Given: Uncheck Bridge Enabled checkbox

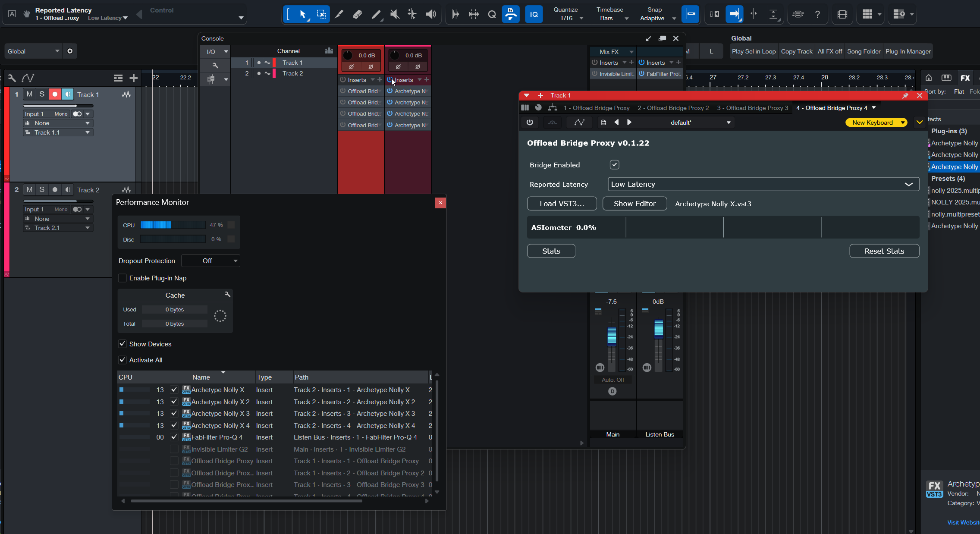Looking at the screenshot, I should 614,164.
